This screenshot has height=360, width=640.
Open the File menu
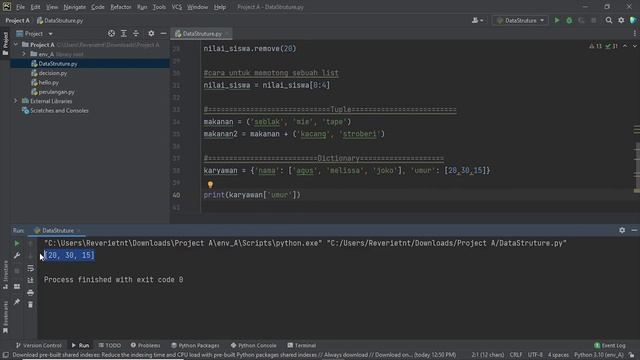20,7
